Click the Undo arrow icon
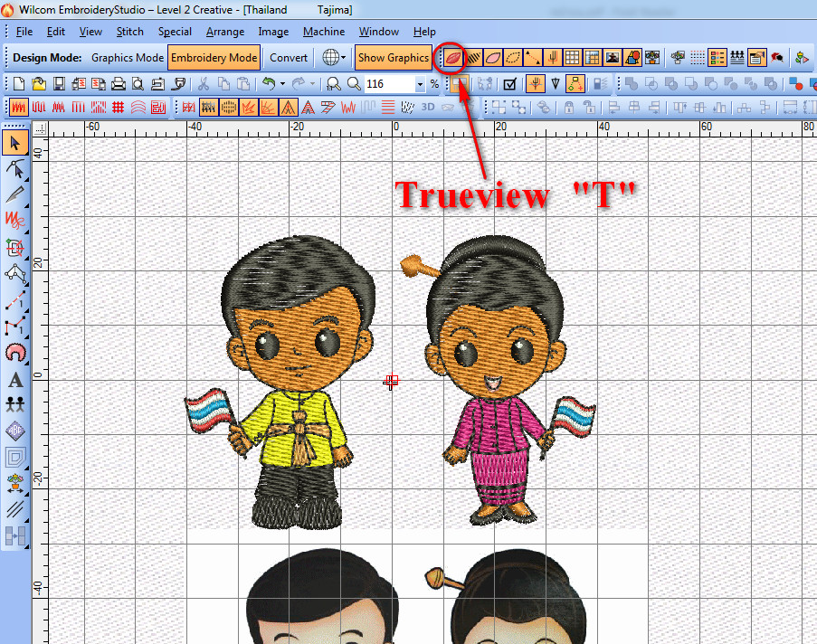 pyautogui.click(x=269, y=83)
